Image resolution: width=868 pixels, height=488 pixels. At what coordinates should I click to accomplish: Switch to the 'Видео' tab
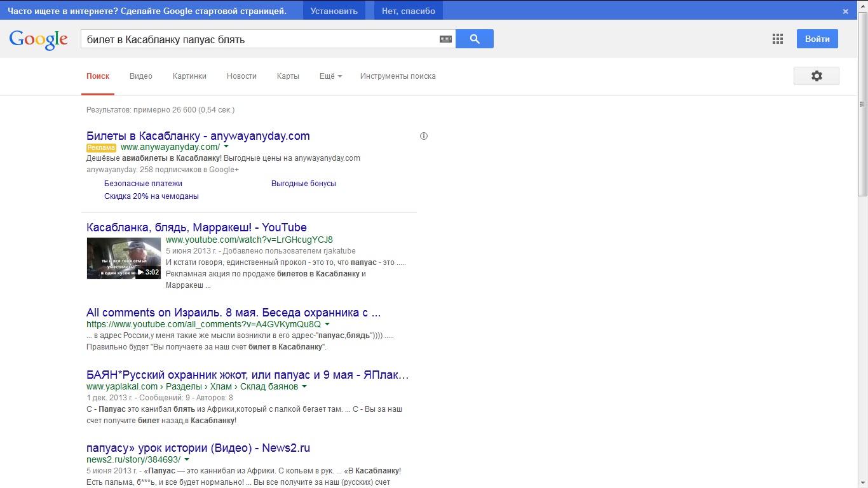click(x=141, y=76)
